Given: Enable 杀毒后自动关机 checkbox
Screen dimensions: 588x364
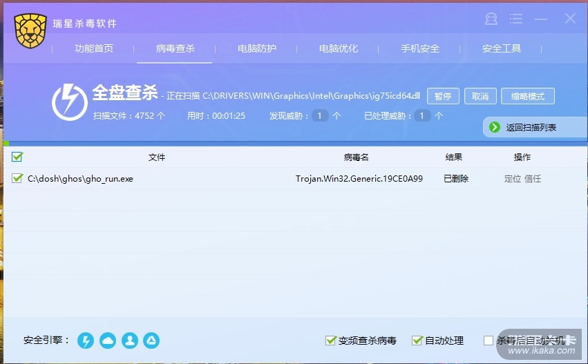Looking at the screenshot, I should pos(489,341).
